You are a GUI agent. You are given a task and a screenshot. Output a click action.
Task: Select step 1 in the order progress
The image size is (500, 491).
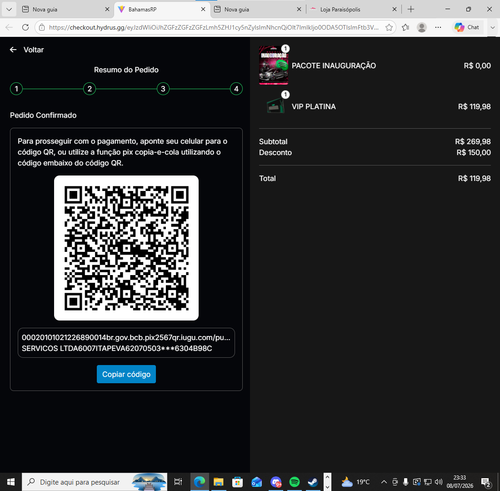tap(16, 89)
